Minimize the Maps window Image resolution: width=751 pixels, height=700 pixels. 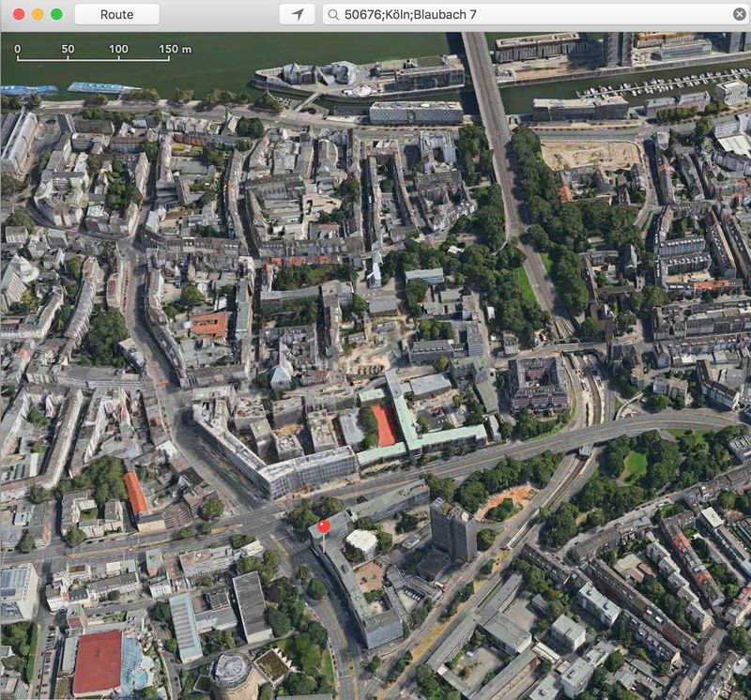(38, 14)
